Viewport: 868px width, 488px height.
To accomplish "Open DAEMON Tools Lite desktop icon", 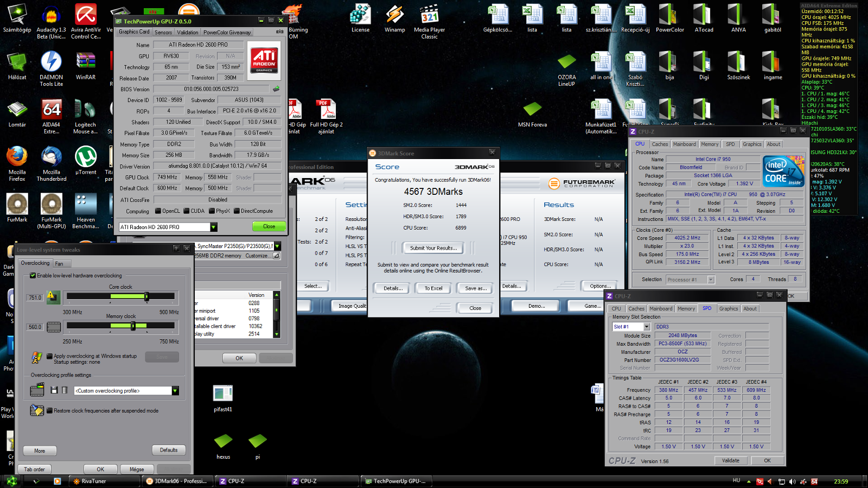I will coord(52,69).
